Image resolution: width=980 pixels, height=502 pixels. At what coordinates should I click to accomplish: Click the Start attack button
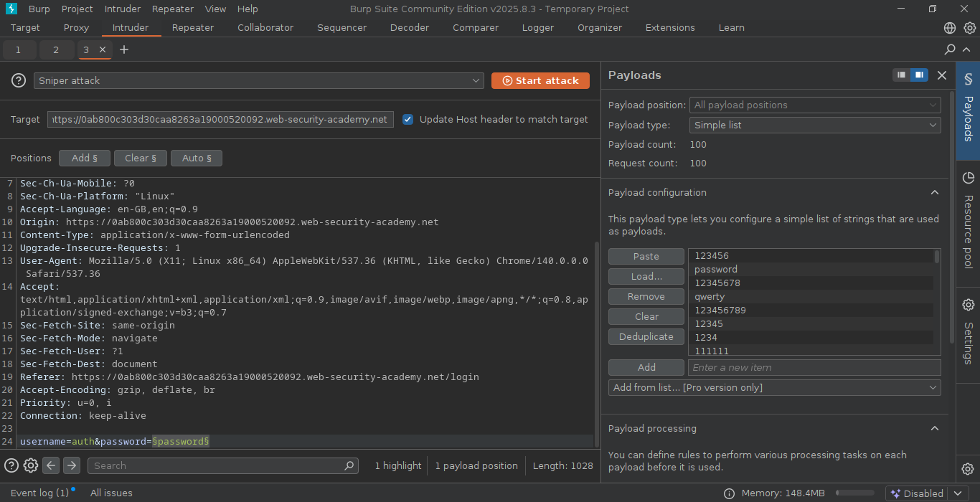pyautogui.click(x=540, y=81)
